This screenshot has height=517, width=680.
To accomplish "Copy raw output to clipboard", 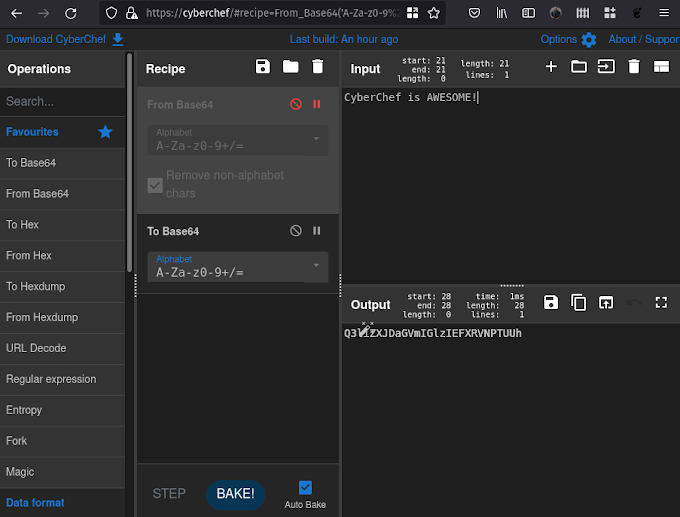I will click(579, 302).
